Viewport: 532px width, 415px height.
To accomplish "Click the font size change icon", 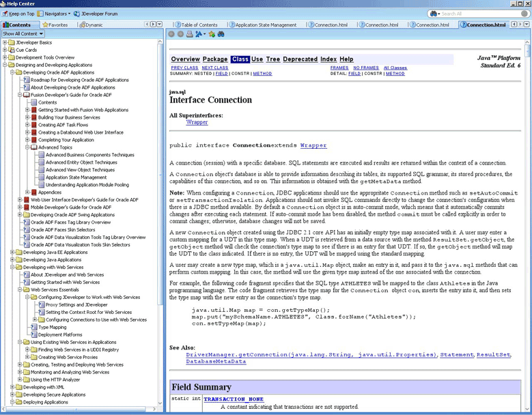I will pyautogui.click(x=199, y=33).
